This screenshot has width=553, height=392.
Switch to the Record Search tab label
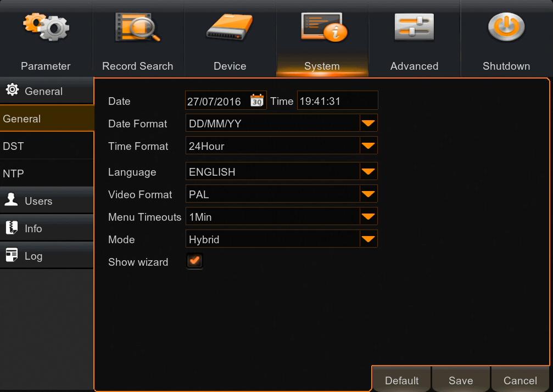click(137, 66)
